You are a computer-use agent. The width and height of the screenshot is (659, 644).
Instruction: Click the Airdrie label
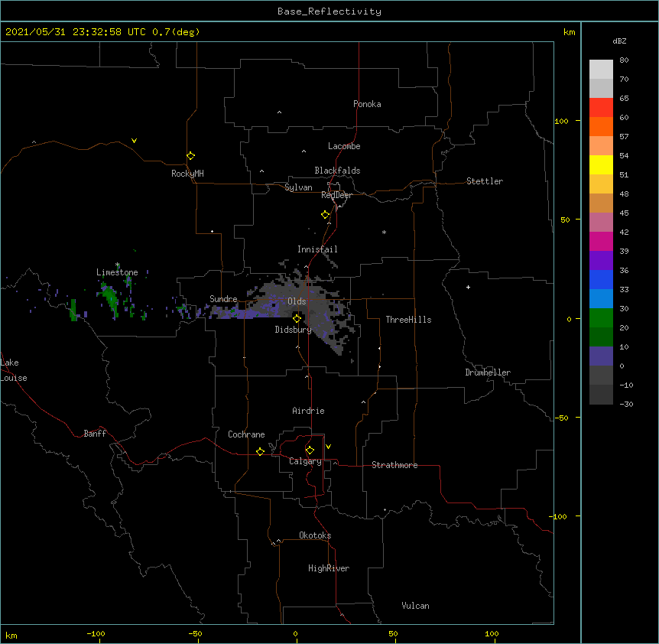pyautogui.click(x=309, y=411)
